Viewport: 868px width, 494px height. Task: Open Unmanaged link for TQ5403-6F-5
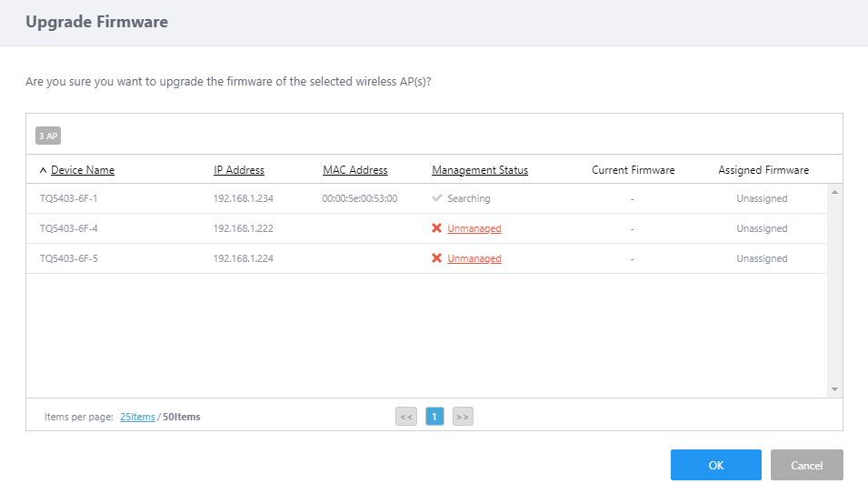(x=474, y=258)
